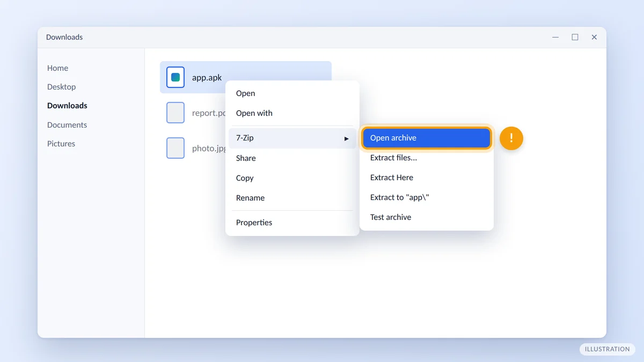Click the photo.jpg file name

coord(209,149)
